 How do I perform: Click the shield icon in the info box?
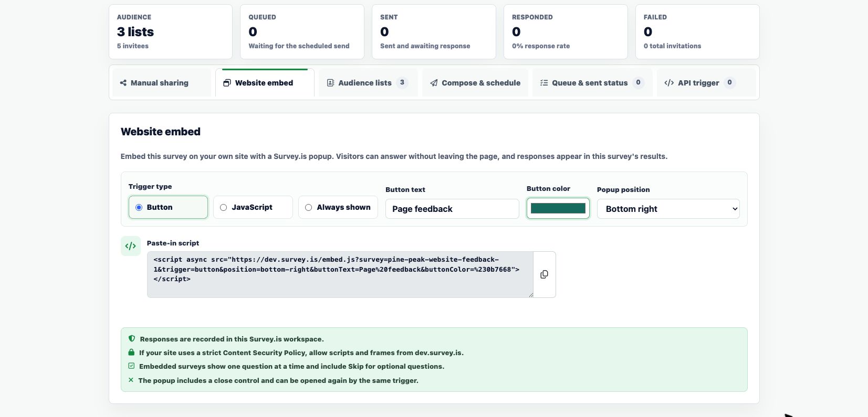point(132,339)
